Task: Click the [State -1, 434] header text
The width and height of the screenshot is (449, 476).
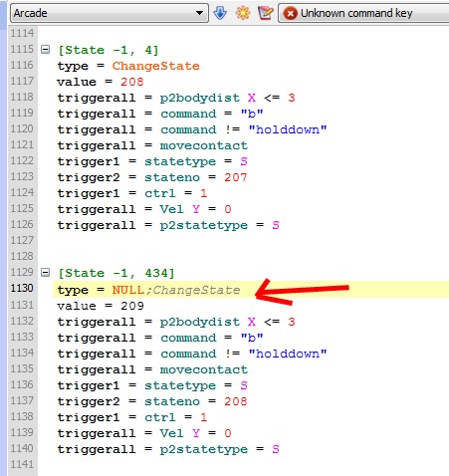Action: pos(116,273)
